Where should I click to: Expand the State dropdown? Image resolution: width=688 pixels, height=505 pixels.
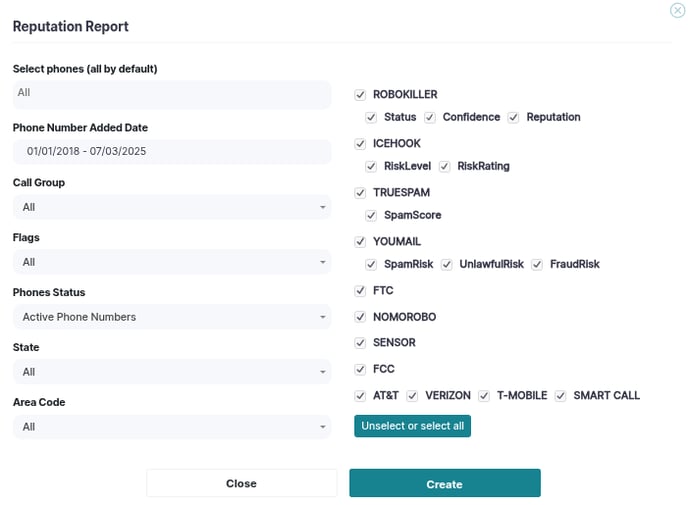(172, 372)
